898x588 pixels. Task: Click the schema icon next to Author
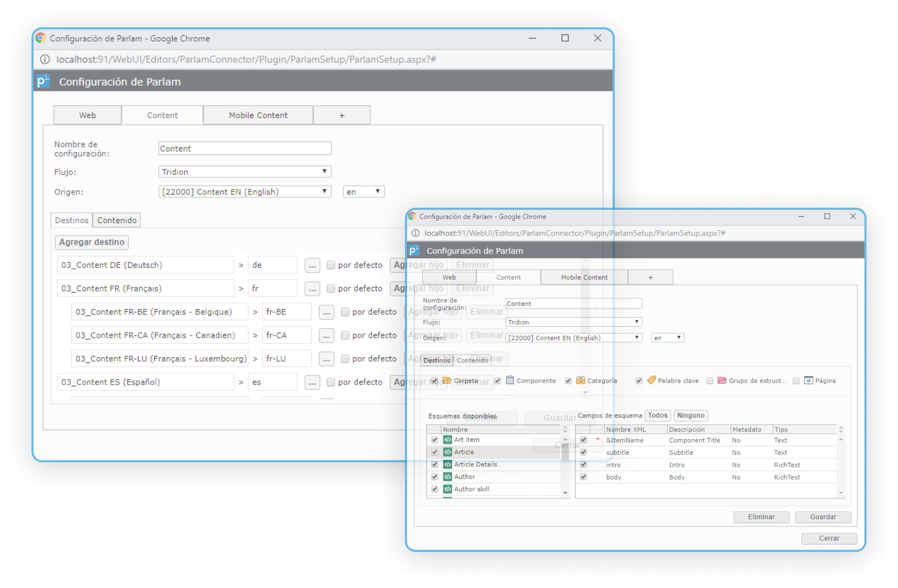(447, 476)
